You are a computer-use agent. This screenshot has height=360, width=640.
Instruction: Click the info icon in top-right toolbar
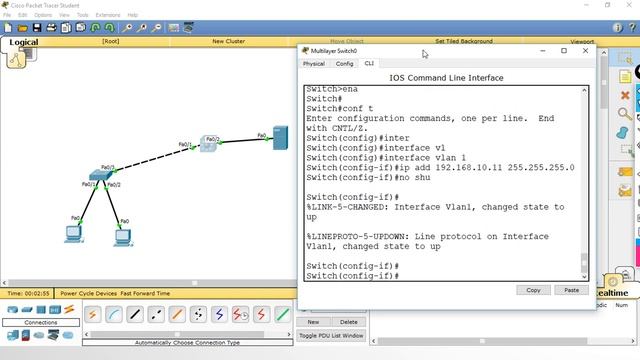617,28
